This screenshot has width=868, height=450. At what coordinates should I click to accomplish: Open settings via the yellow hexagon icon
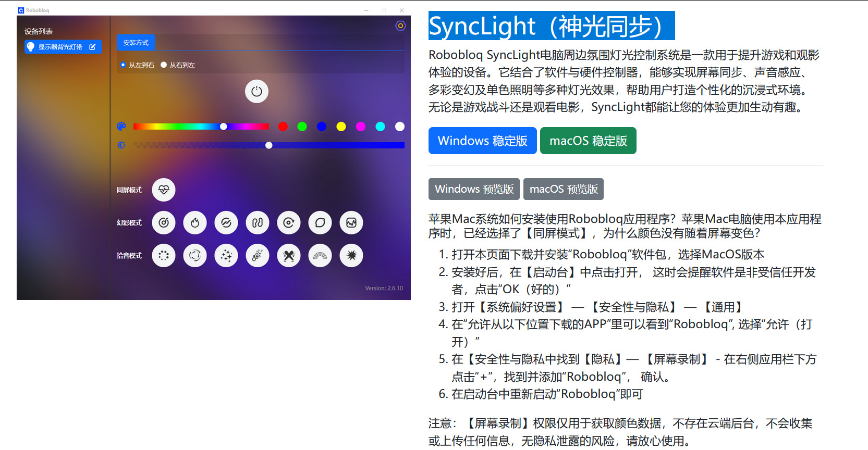coord(400,26)
